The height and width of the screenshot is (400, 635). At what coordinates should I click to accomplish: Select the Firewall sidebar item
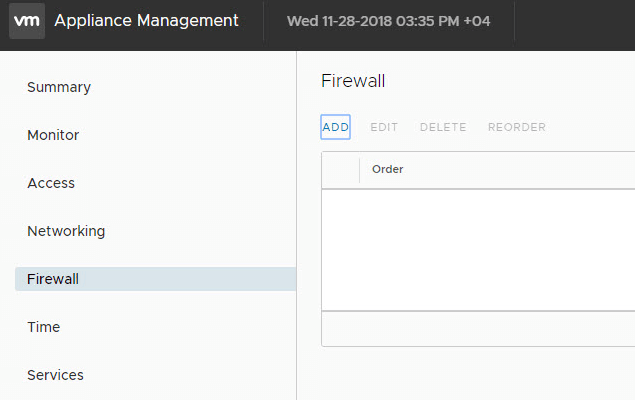click(x=53, y=279)
